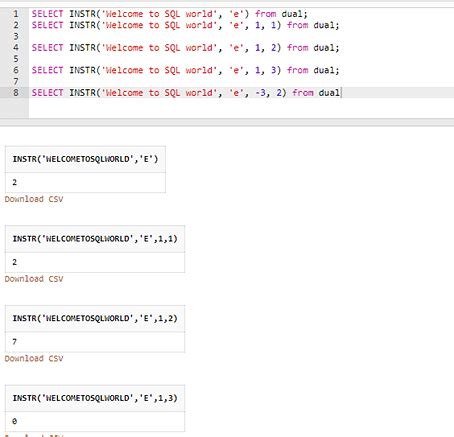Screen dimensions: 454x437
Task: Click SQL line 8 with parameters -3, 2
Action: [x=186, y=93]
